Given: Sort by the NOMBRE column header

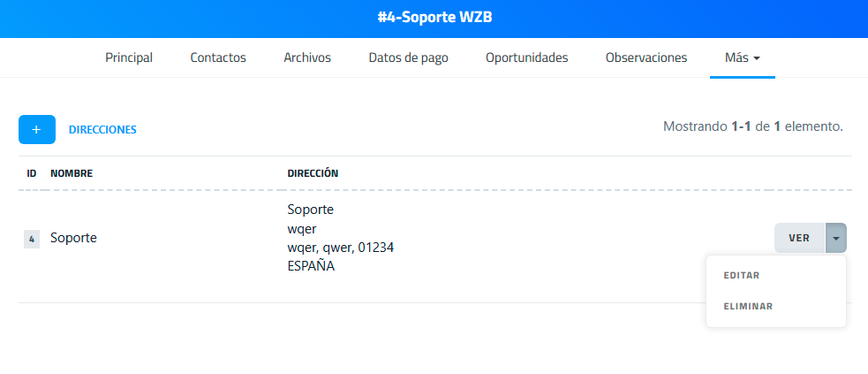Looking at the screenshot, I should pos(72,173).
